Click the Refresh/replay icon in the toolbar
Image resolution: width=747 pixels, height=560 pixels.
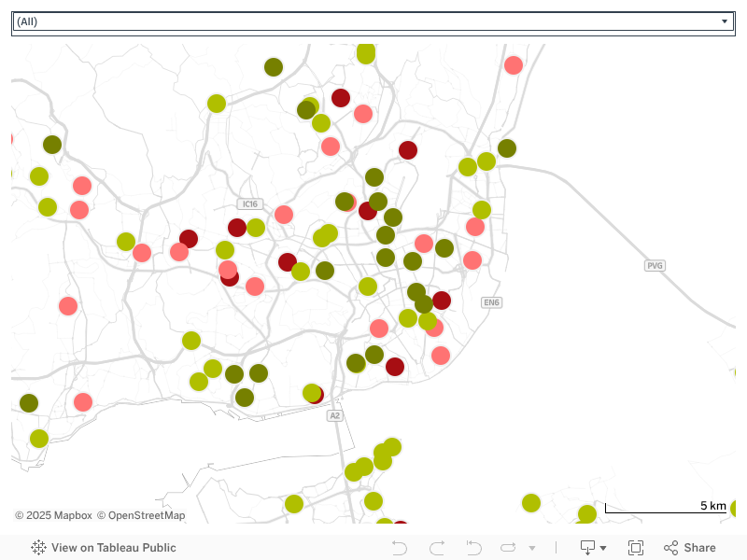tap(508, 548)
